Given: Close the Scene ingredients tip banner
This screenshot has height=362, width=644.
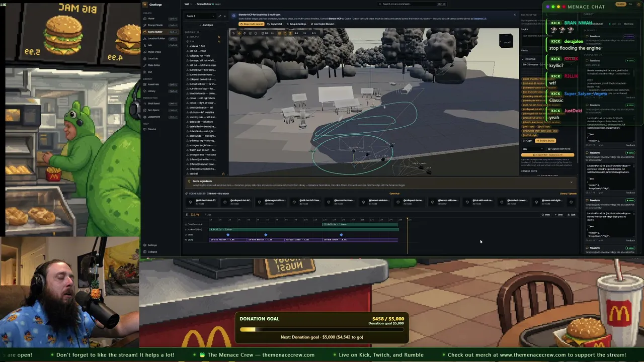Looking at the screenshot, I should coord(571,182).
